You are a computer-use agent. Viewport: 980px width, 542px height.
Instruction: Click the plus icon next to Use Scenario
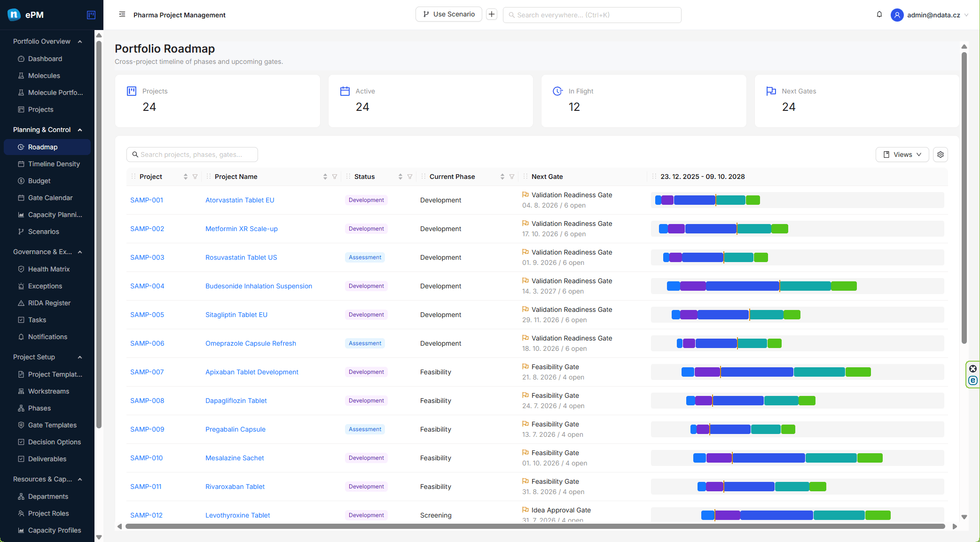tap(492, 15)
